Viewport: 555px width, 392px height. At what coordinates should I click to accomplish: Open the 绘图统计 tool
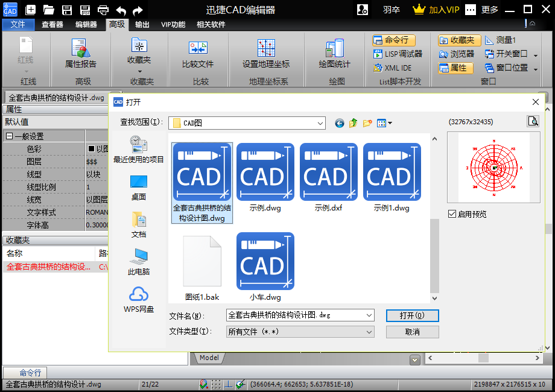point(334,53)
